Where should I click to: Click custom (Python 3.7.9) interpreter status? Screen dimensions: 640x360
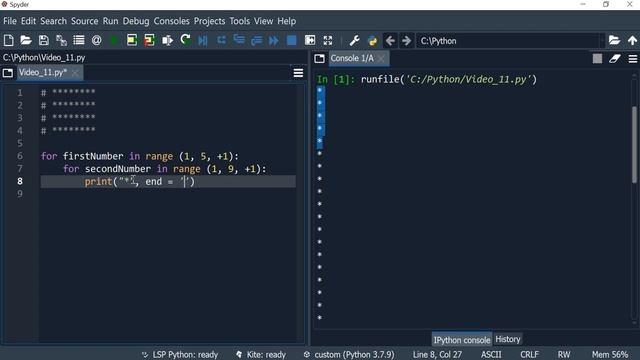coord(349,355)
